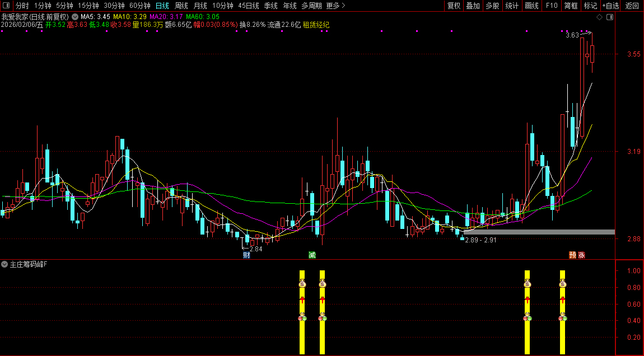This screenshot has height=356, width=644.
Task: Click the 财 event marker icon
Action: click(x=246, y=255)
